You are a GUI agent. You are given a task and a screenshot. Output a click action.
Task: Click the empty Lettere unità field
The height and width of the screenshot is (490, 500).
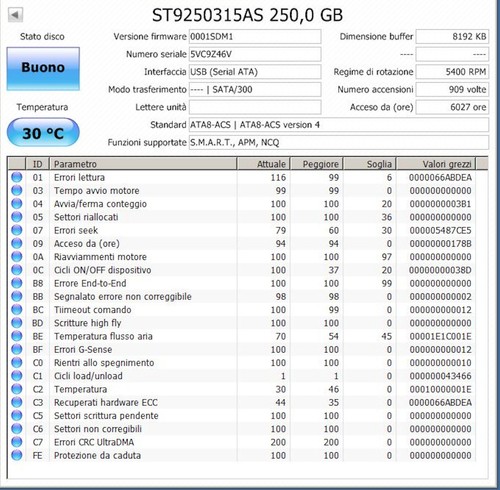click(x=255, y=107)
